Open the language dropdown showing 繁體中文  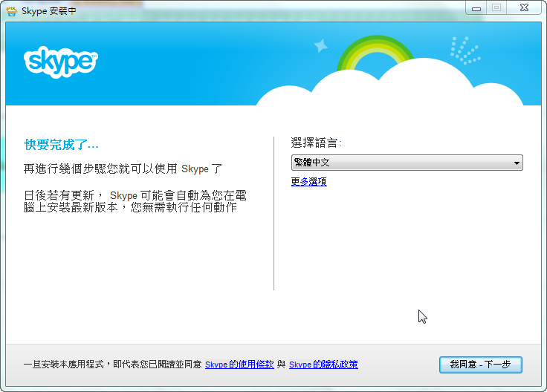pos(407,163)
